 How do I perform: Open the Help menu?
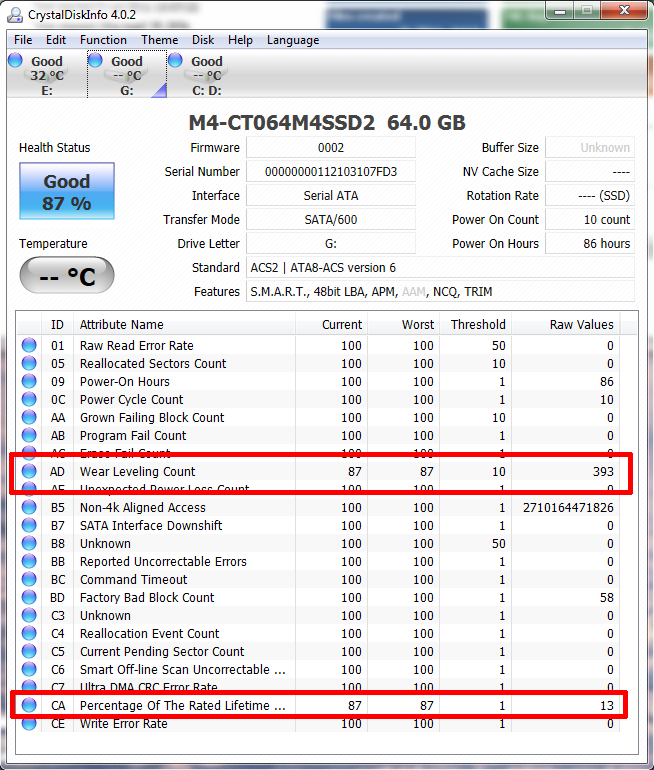pyautogui.click(x=240, y=40)
